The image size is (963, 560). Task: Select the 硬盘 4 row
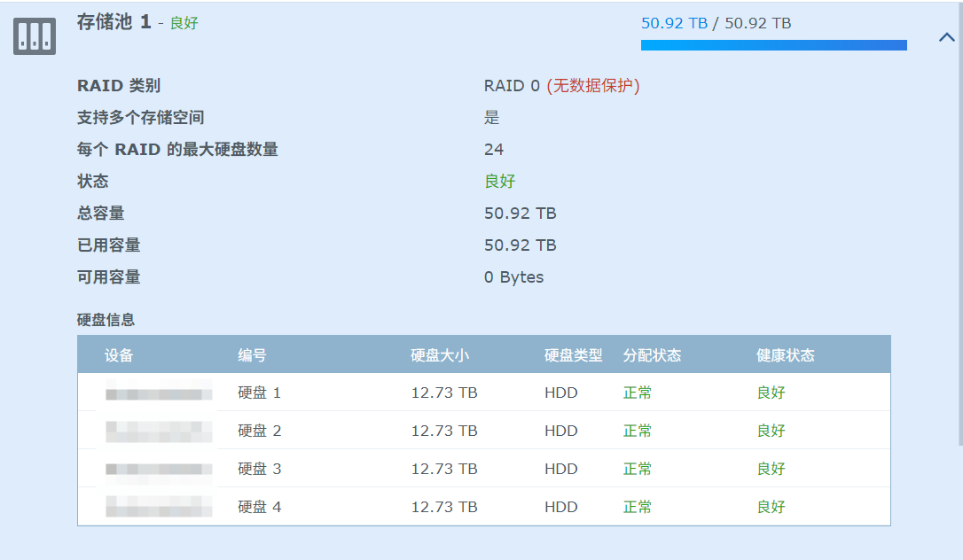[x=483, y=507]
